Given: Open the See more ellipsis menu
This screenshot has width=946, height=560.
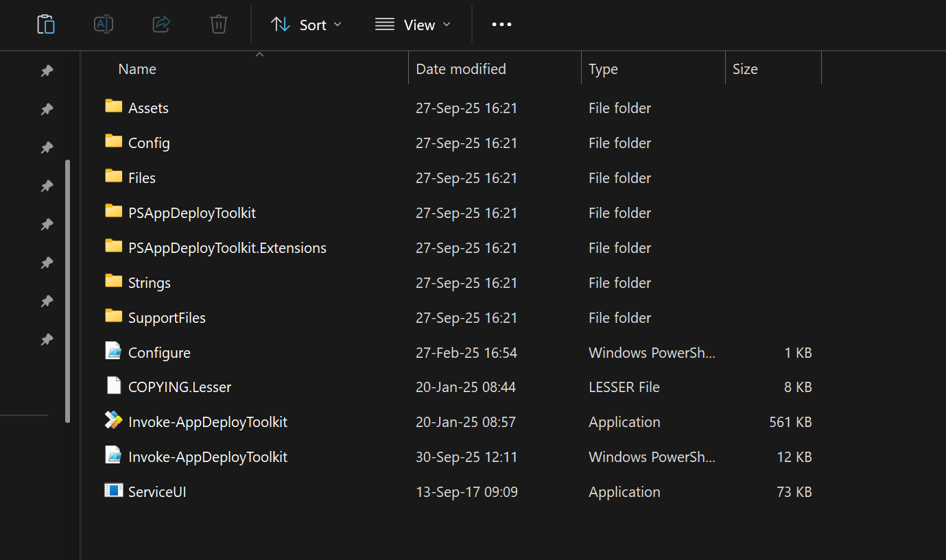Looking at the screenshot, I should point(501,25).
